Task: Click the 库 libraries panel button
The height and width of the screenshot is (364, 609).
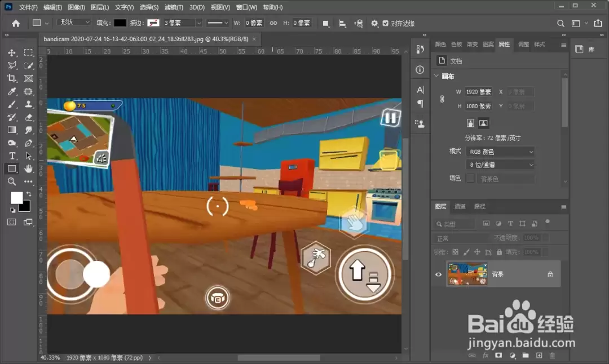Action: 585,49
